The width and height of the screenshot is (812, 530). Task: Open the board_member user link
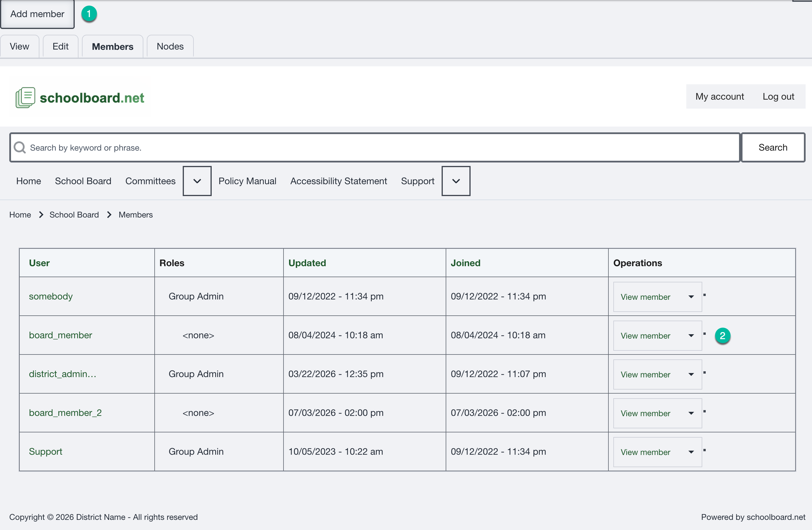61,335
